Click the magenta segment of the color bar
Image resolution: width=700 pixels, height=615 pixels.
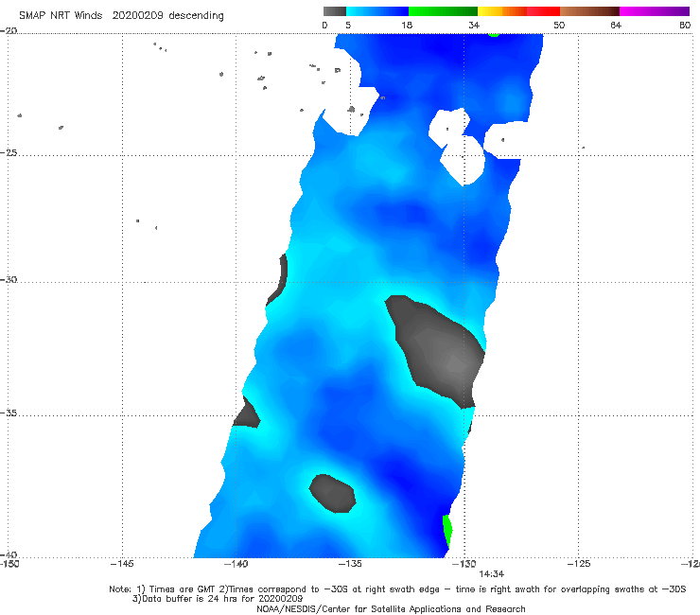(x=655, y=11)
